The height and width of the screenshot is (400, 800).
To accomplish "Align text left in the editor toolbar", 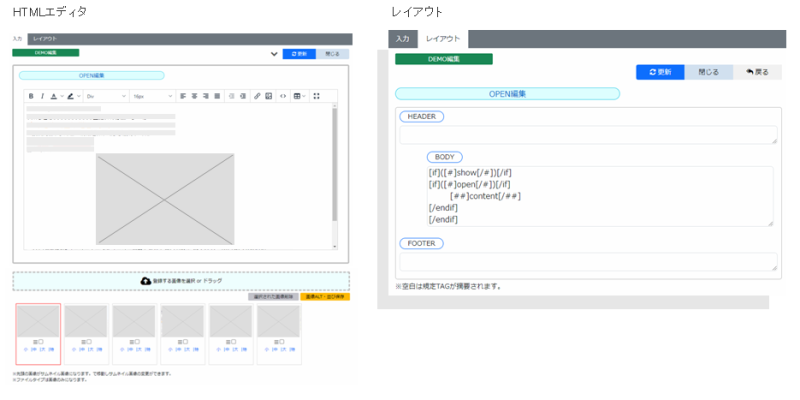I will click(183, 96).
